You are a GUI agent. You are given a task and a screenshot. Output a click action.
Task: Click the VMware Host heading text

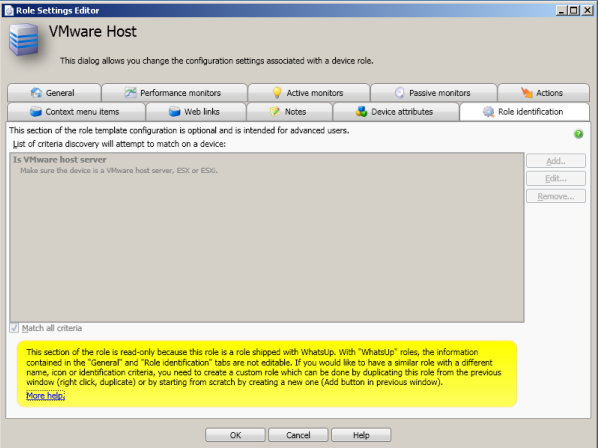click(93, 31)
